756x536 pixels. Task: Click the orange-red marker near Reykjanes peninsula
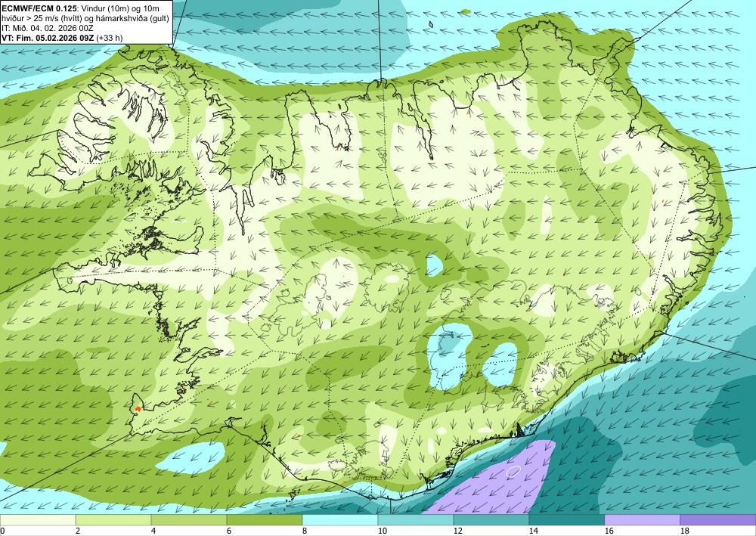pyautogui.click(x=138, y=409)
